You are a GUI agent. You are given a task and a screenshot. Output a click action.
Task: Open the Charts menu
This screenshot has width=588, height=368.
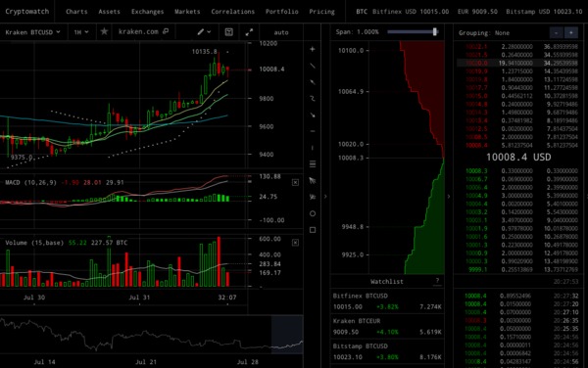click(76, 12)
